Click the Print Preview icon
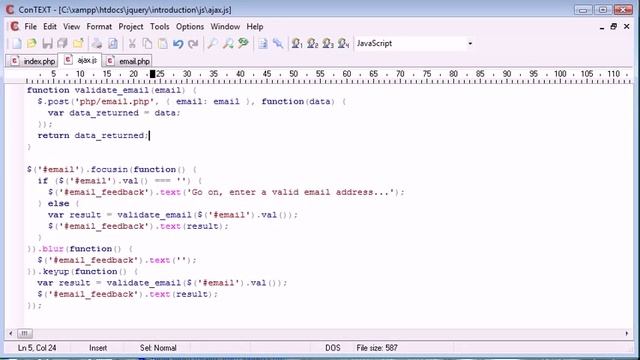The image size is (640, 360). click(x=113, y=43)
